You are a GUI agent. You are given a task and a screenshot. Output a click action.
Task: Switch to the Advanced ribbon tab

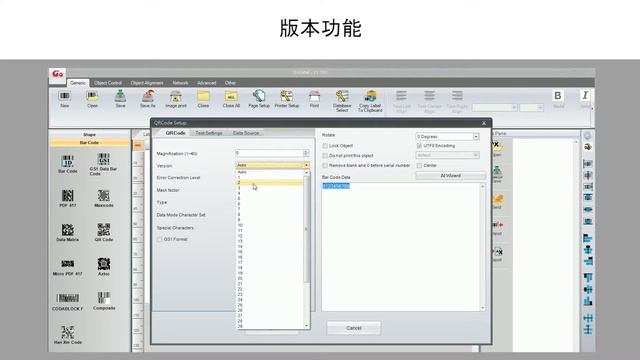(x=207, y=83)
